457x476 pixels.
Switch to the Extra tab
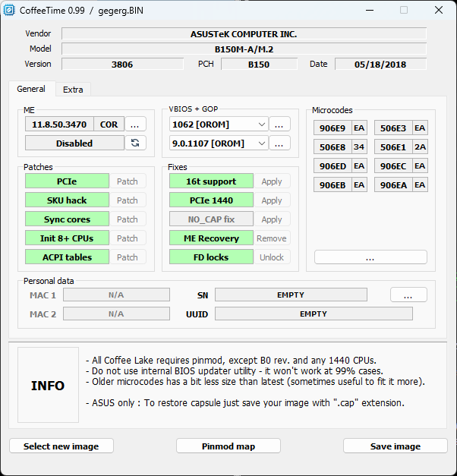(x=73, y=90)
